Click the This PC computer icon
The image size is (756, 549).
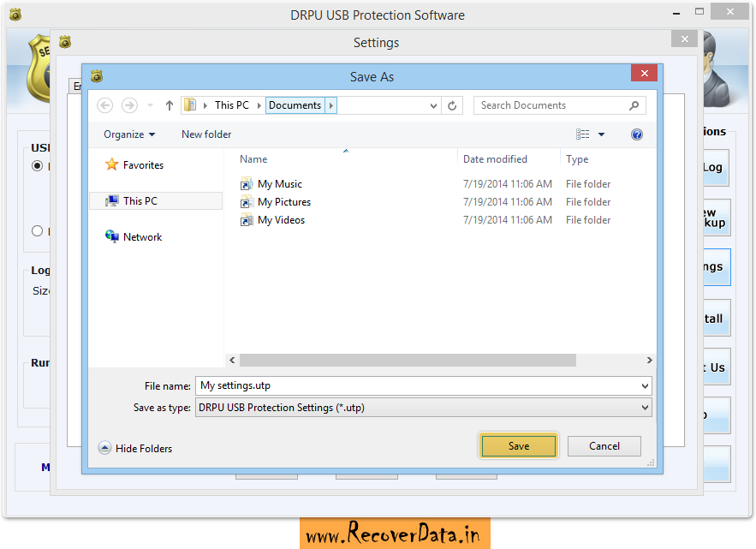112,200
